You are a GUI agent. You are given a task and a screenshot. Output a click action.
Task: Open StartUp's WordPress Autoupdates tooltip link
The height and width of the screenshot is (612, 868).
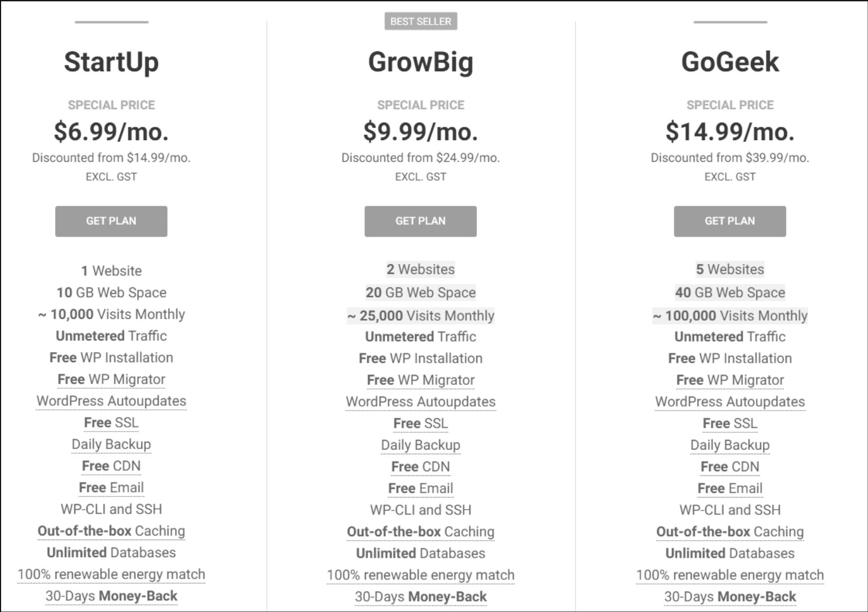pyautogui.click(x=111, y=401)
